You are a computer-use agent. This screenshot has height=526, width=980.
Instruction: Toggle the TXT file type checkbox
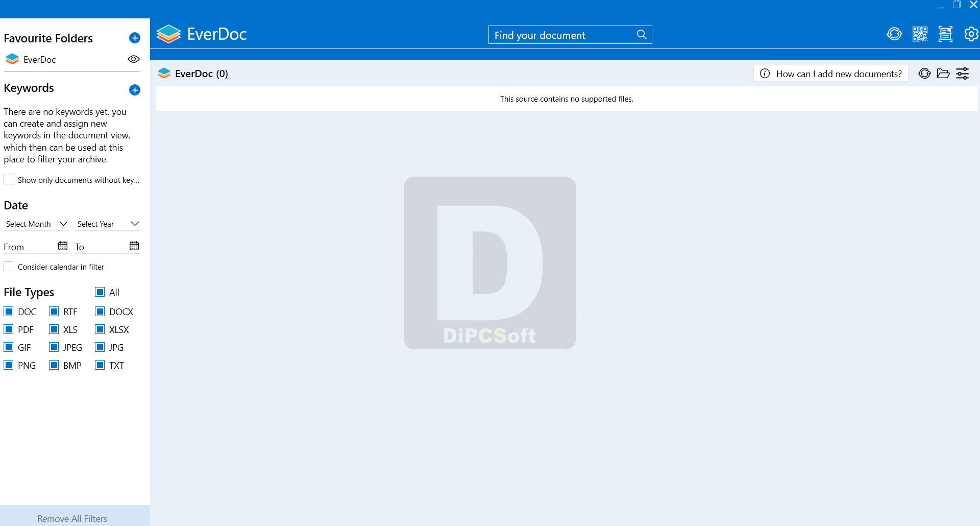coord(100,365)
